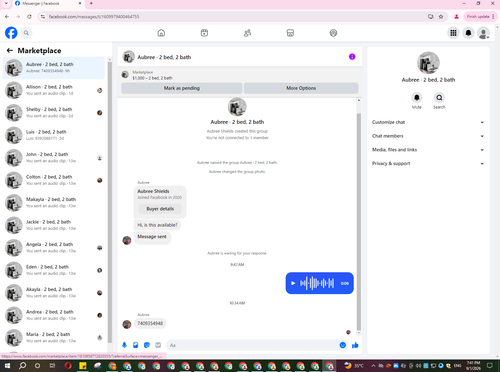Viewport: 500px width, 372px height.
Task: Open the Allison - 2 bed, 2 bath chat
Action: pos(54,90)
